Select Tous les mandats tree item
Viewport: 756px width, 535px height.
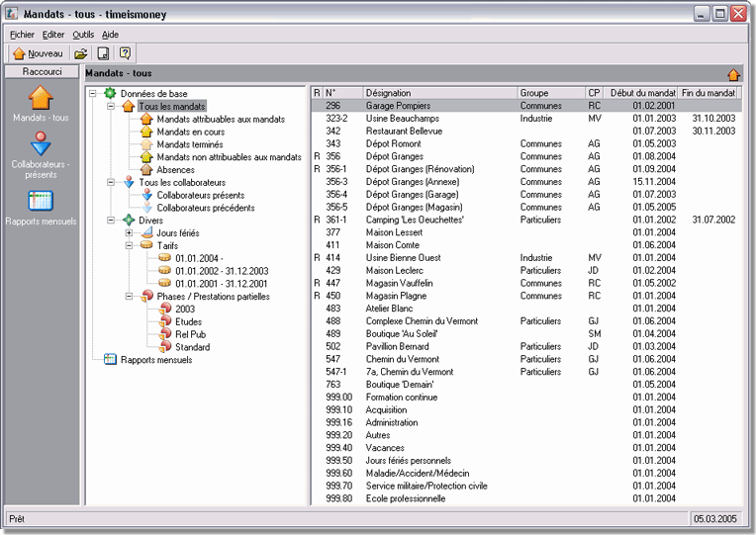pos(171,106)
